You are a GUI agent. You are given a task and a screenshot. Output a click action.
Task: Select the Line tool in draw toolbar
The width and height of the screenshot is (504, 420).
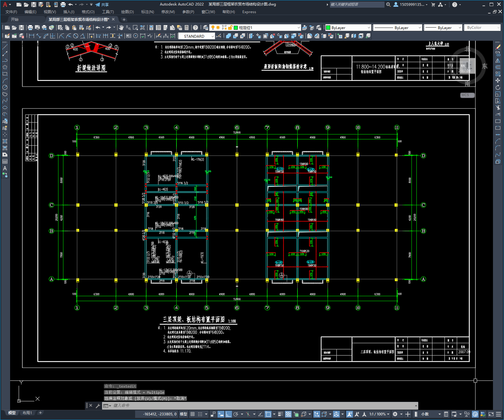pyautogui.click(x=5, y=47)
